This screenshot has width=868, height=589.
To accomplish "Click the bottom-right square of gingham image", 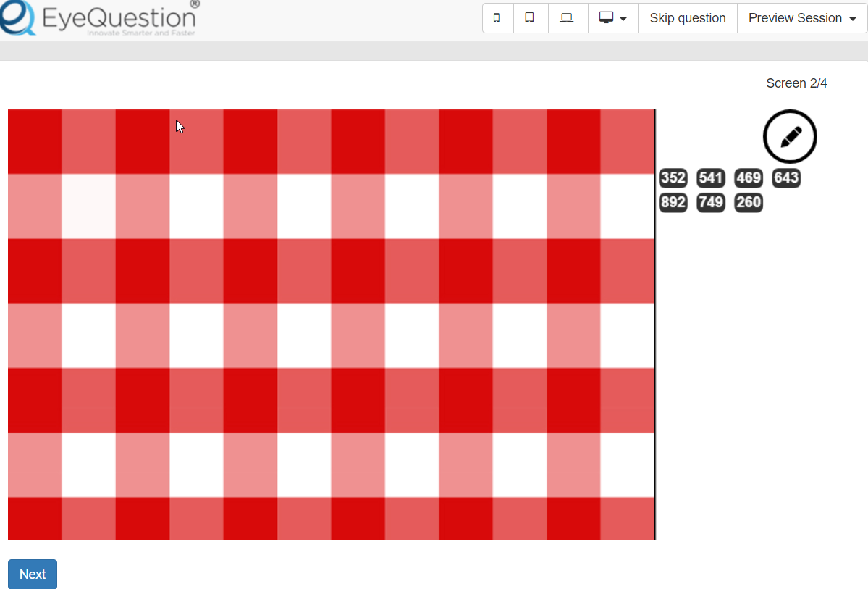I will tap(628, 519).
